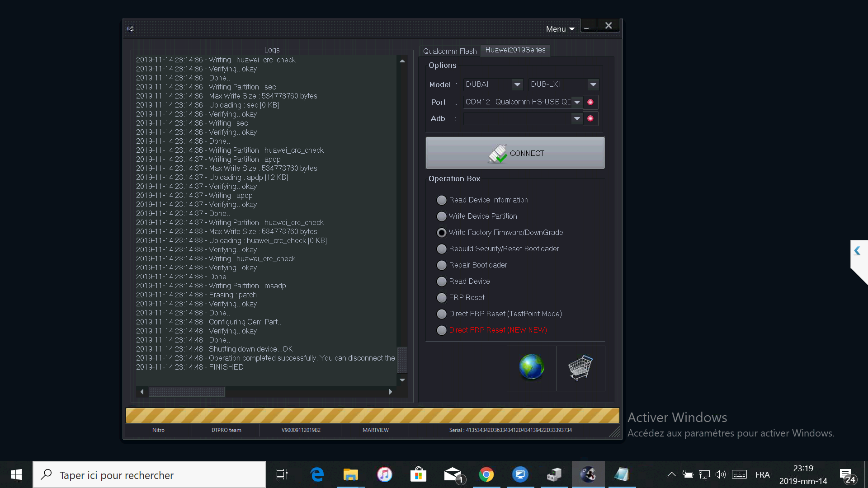868x488 pixels.
Task: Click the last taskbar notebook icon
Action: tap(622, 474)
